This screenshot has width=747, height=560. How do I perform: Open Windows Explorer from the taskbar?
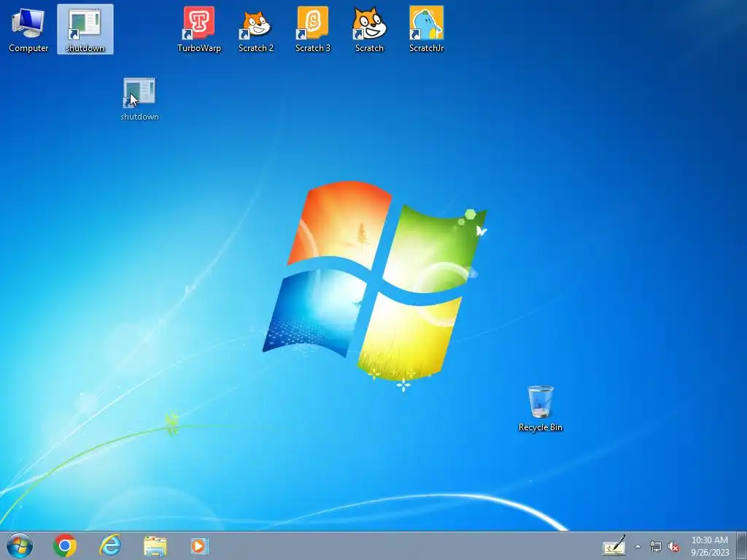point(155,546)
